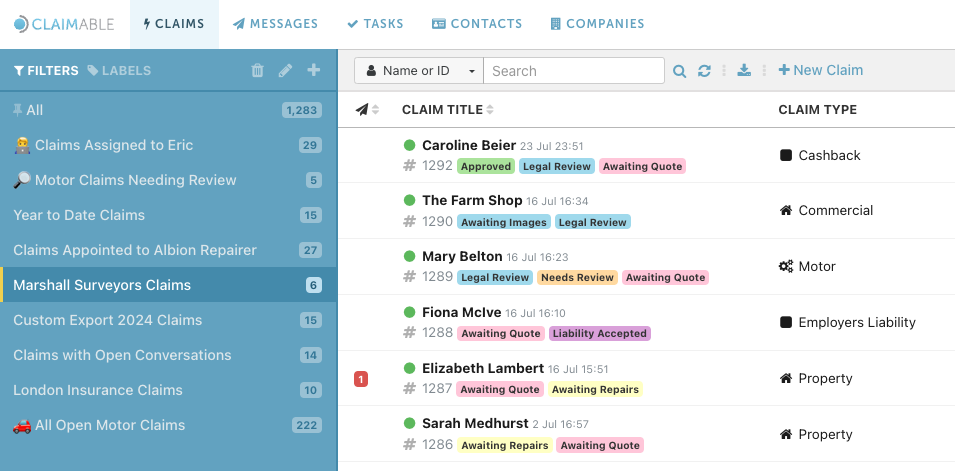955x471 pixels.
Task: Sort by the messages paper-plane column
Action: (x=367, y=110)
